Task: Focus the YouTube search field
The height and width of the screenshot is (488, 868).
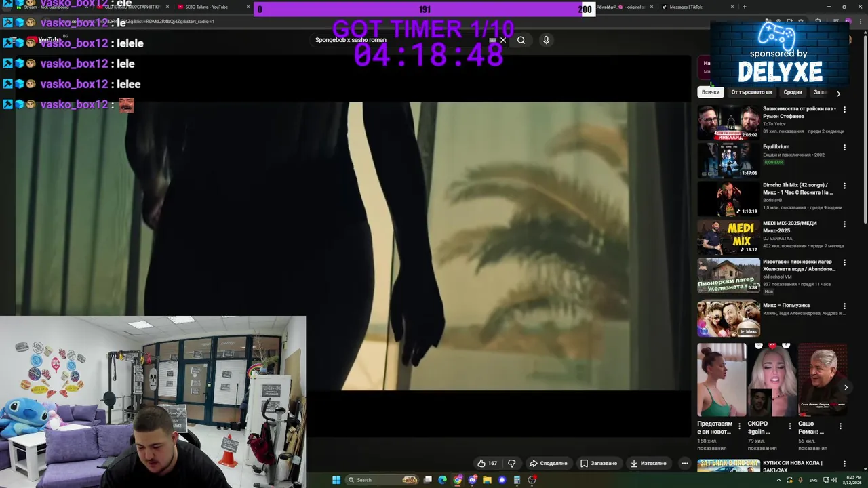Action: (403, 40)
